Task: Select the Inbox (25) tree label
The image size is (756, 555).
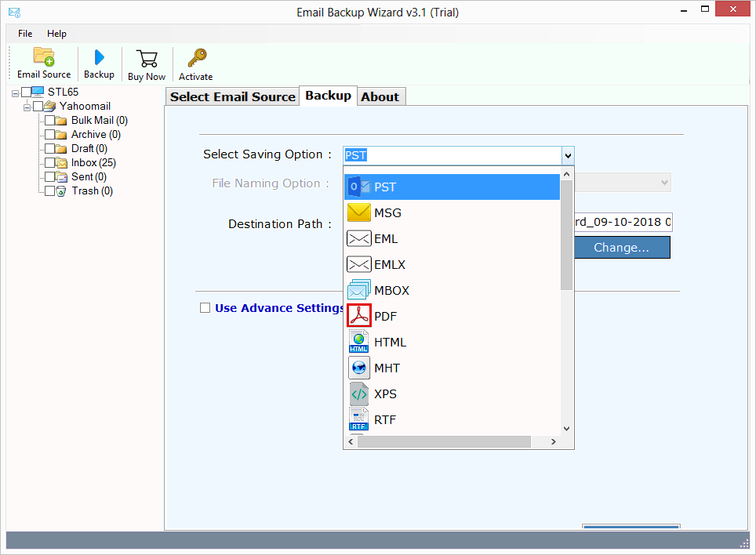Action: [x=93, y=163]
